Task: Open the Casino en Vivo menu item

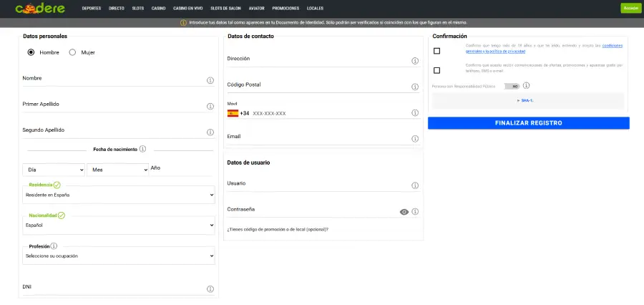Action: (x=188, y=9)
